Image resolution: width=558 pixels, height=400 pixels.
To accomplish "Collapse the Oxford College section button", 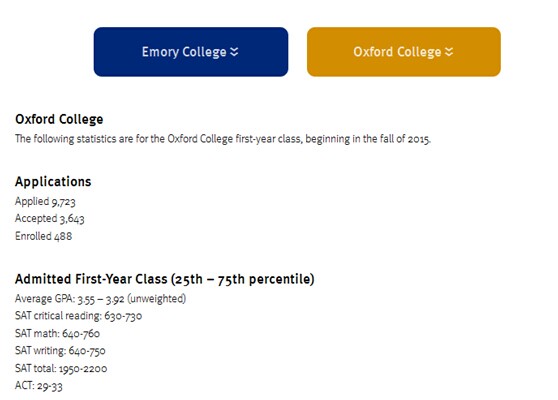I will click(404, 52).
